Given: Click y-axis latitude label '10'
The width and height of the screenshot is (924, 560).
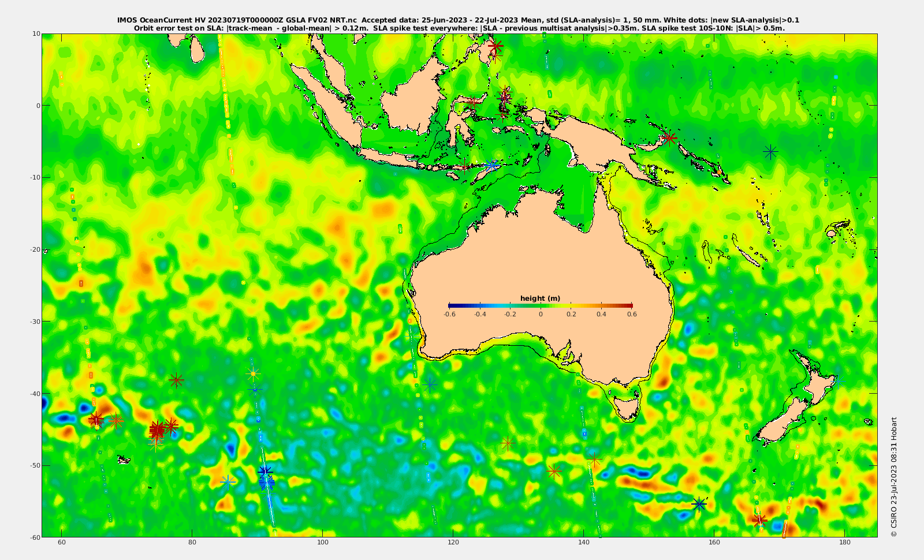Looking at the screenshot, I should point(36,33).
